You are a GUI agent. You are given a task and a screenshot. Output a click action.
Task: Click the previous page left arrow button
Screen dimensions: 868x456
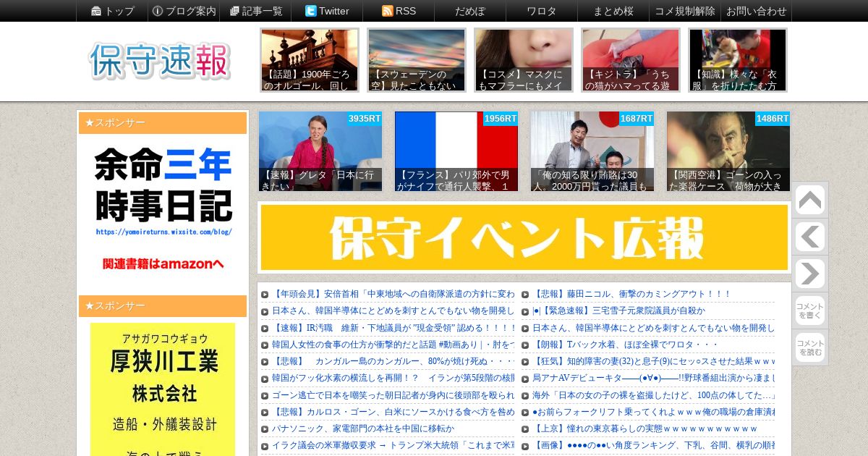(809, 237)
